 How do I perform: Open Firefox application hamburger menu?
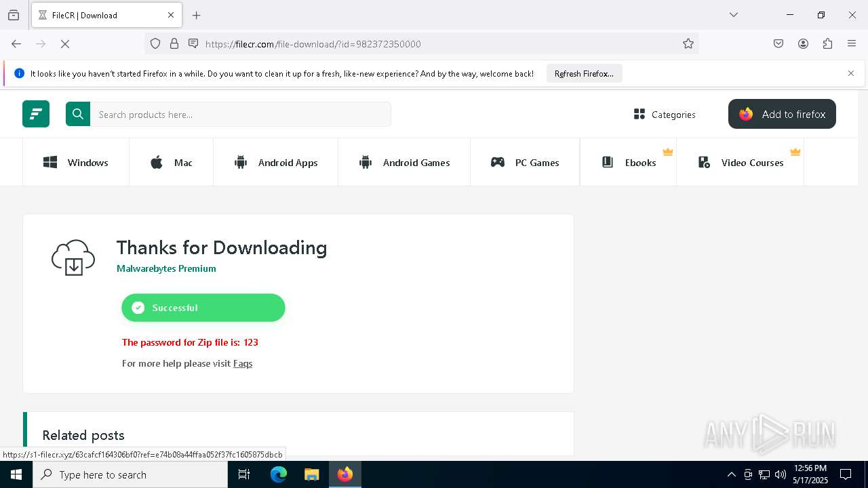(x=852, y=44)
